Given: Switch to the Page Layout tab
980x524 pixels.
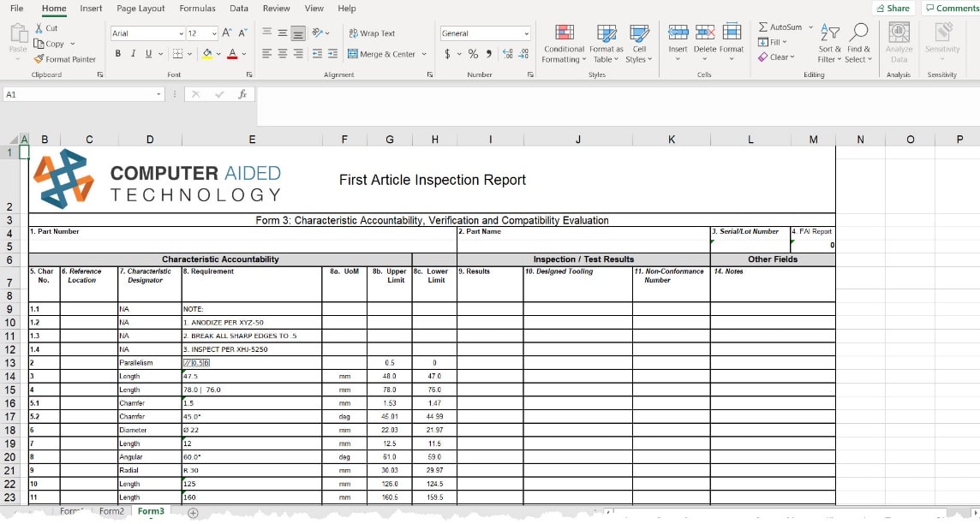Looking at the screenshot, I should (140, 8).
